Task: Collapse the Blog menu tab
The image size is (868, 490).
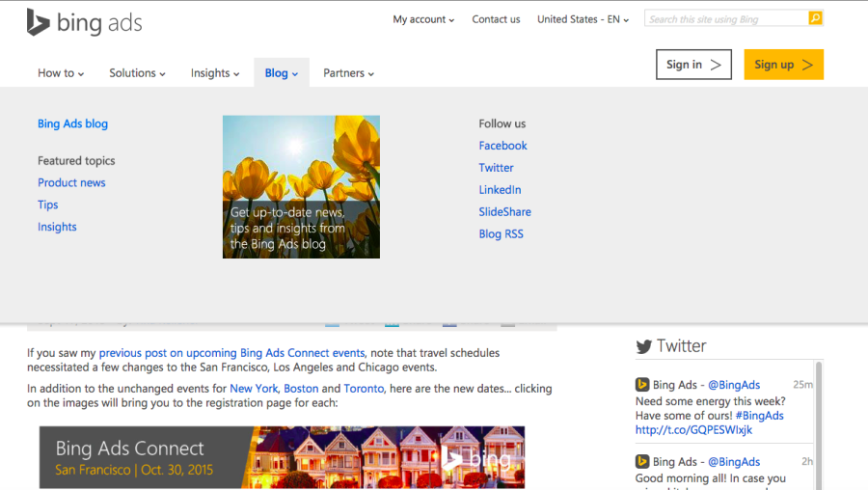Action: [x=282, y=73]
